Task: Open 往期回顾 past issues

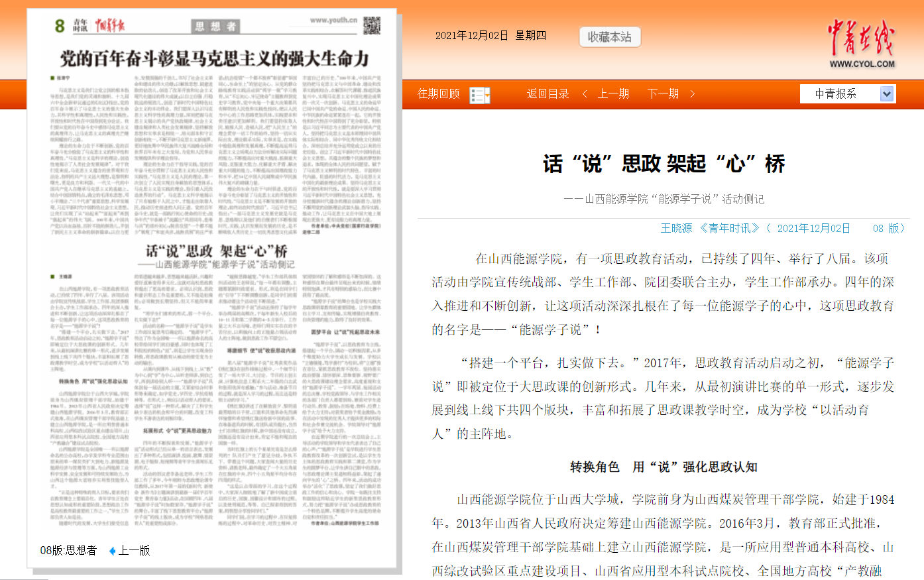Action: pyautogui.click(x=438, y=94)
